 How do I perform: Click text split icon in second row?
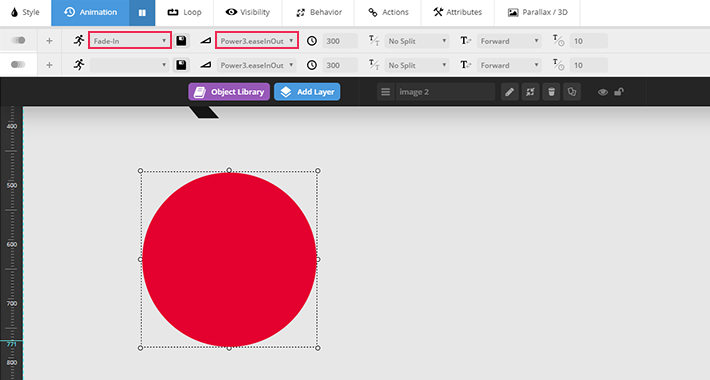[374, 65]
